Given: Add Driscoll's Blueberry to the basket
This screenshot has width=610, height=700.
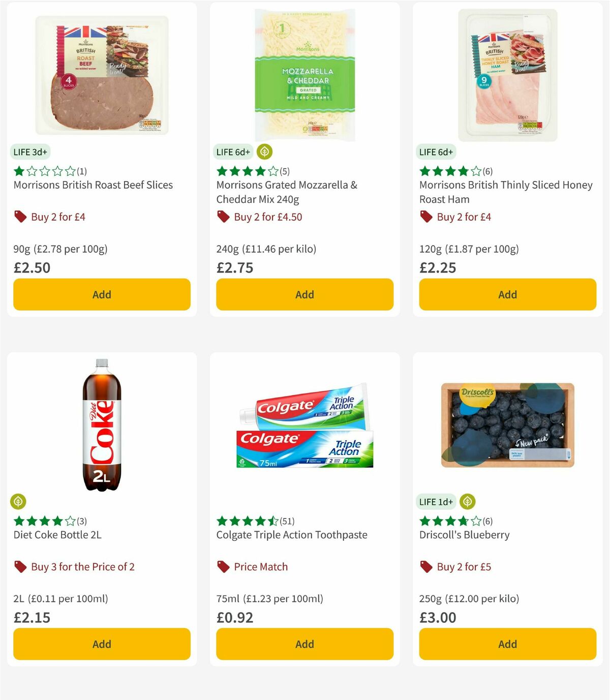Looking at the screenshot, I should point(507,644).
